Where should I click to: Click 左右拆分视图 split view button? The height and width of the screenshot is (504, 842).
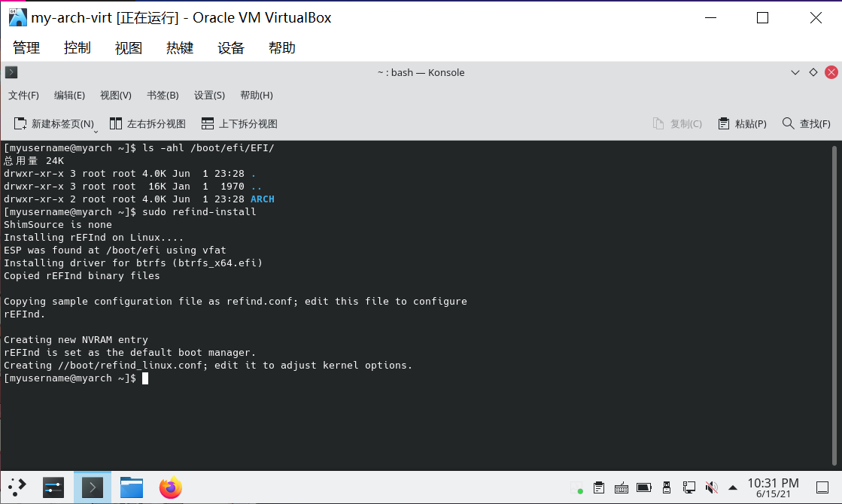click(x=147, y=124)
